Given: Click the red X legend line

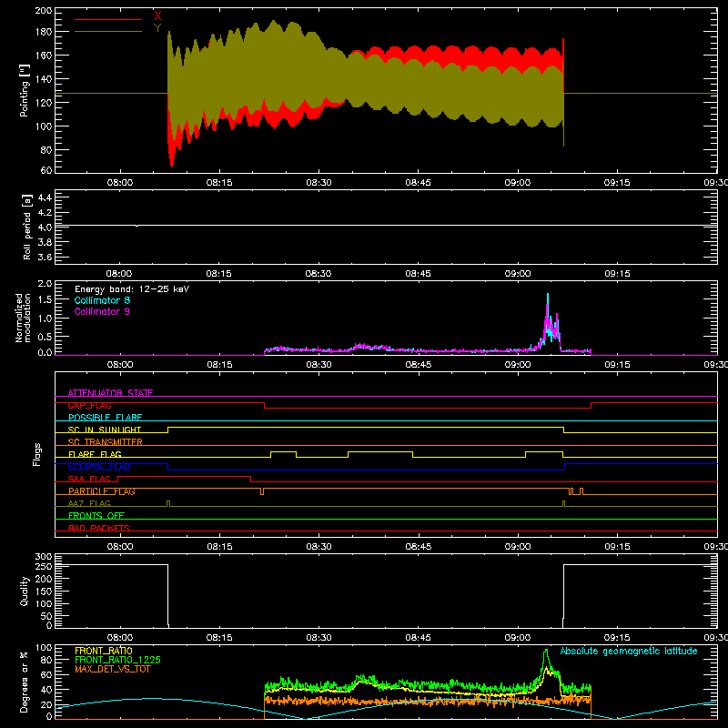Looking at the screenshot, I should tap(108, 19).
